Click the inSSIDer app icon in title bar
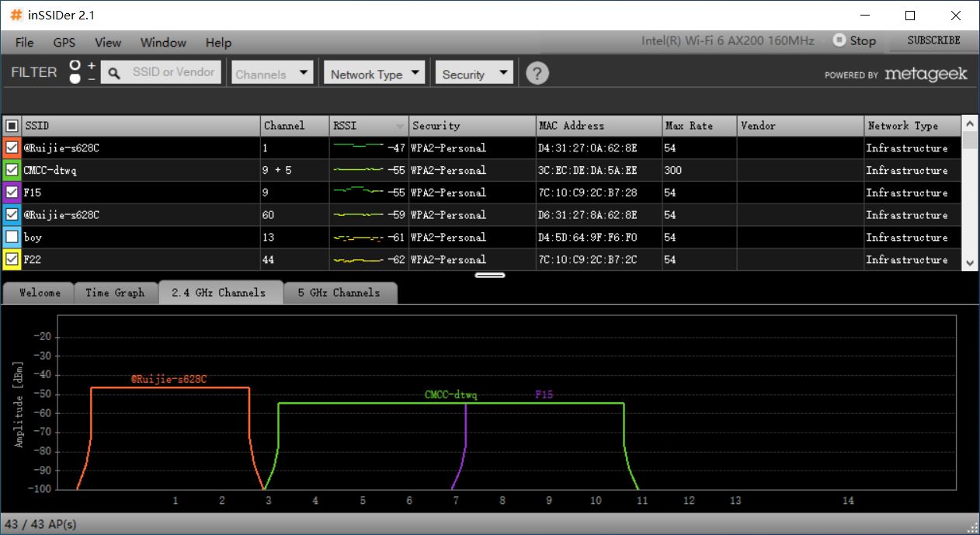The height and width of the screenshot is (535, 980). coord(15,15)
